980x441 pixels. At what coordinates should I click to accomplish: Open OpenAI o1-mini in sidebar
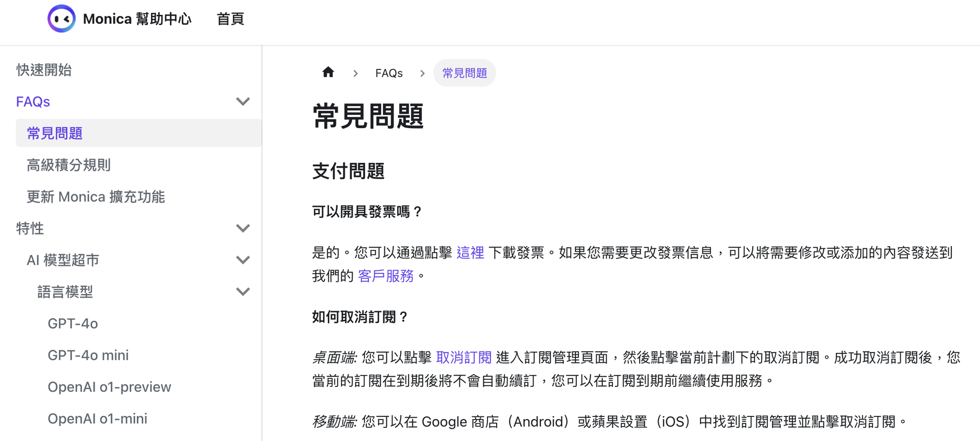[97, 419]
